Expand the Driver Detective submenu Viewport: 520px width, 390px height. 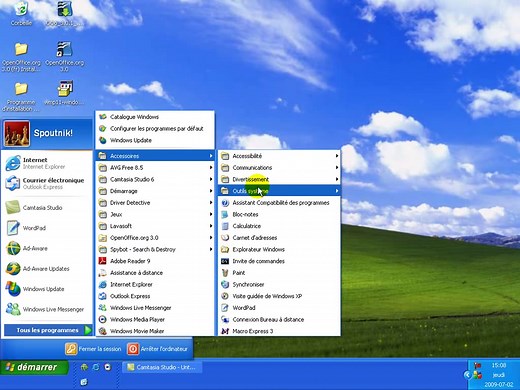click(x=155, y=203)
